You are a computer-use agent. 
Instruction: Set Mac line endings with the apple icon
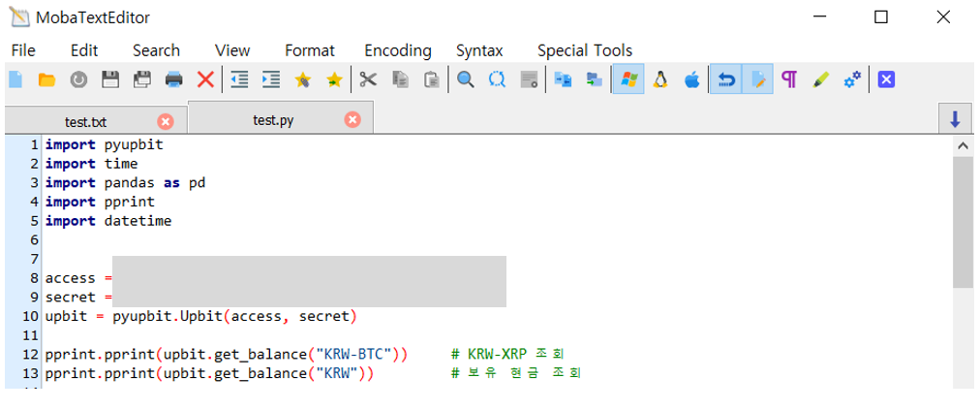[691, 79]
